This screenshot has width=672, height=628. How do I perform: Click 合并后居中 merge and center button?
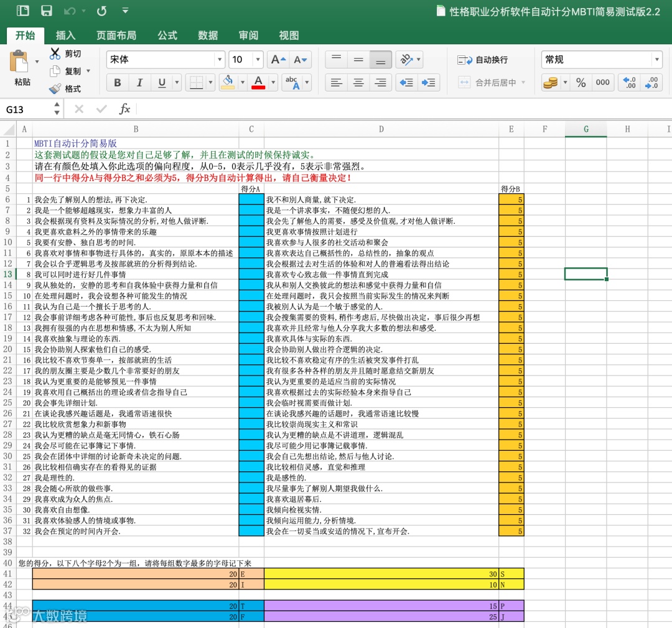point(491,82)
